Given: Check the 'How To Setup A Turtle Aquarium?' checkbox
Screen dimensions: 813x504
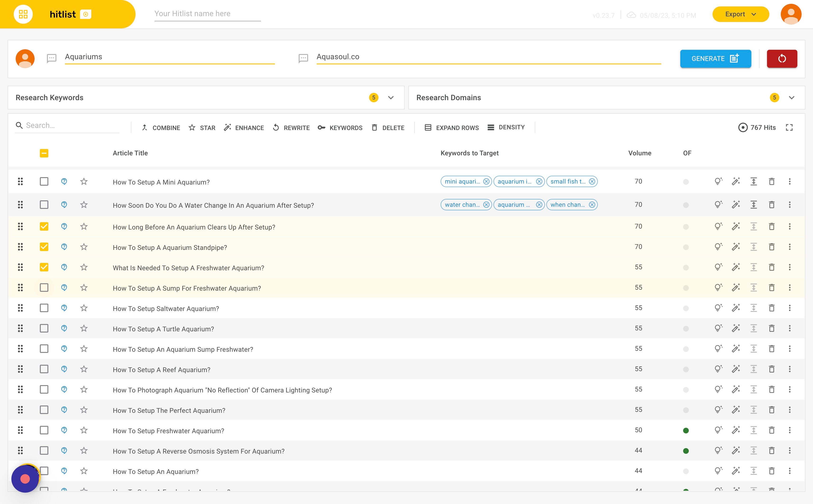Looking at the screenshot, I should pyautogui.click(x=44, y=328).
